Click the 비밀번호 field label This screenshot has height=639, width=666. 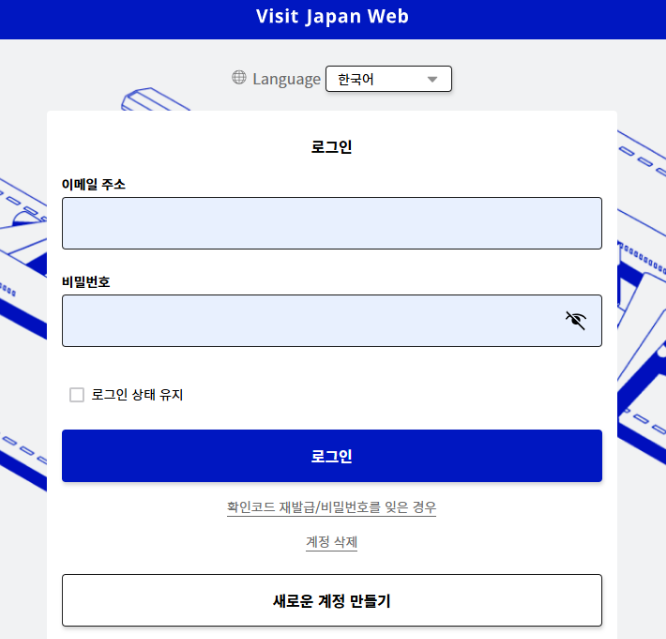pyautogui.click(x=86, y=282)
